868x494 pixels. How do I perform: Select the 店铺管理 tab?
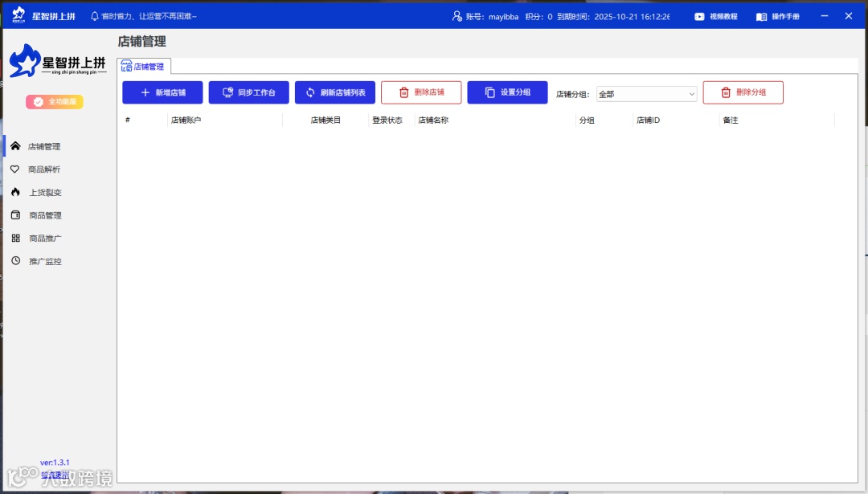pos(143,67)
